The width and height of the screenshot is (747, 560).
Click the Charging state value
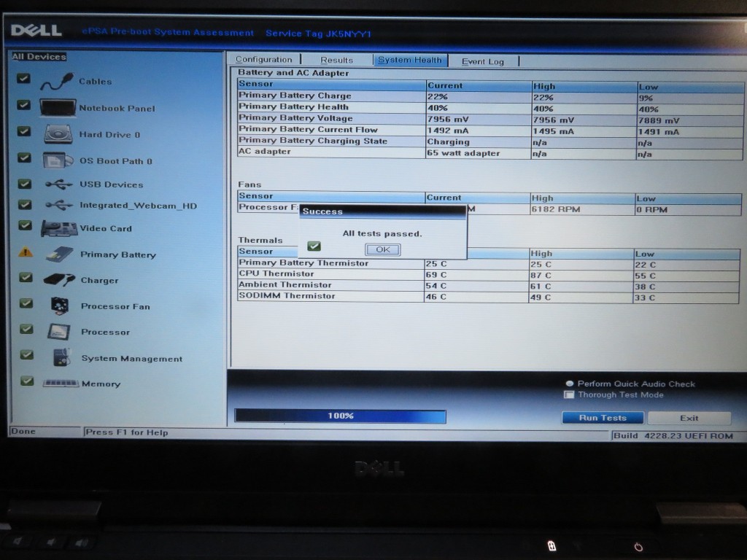tap(449, 141)
